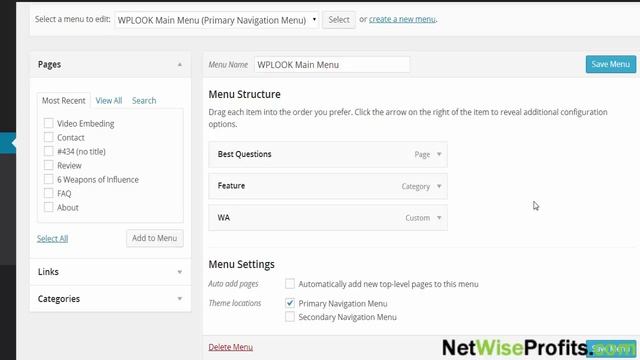Click the Video Embeding page label
This screenshot has width=640, height=360.
coord(86,124)
